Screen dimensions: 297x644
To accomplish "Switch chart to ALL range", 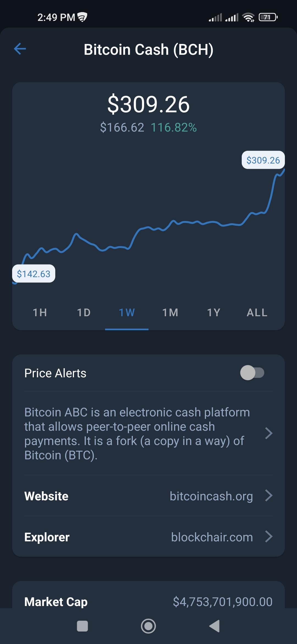I will coord(257,313).
